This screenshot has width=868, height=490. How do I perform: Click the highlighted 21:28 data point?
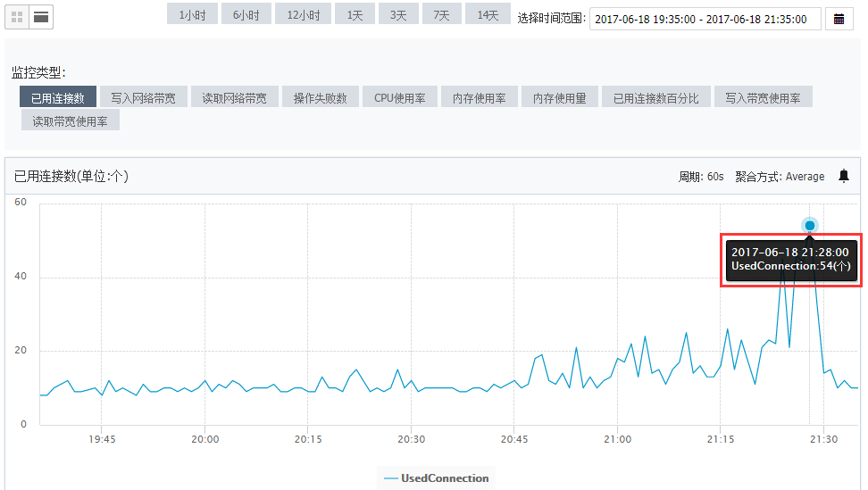810,225
